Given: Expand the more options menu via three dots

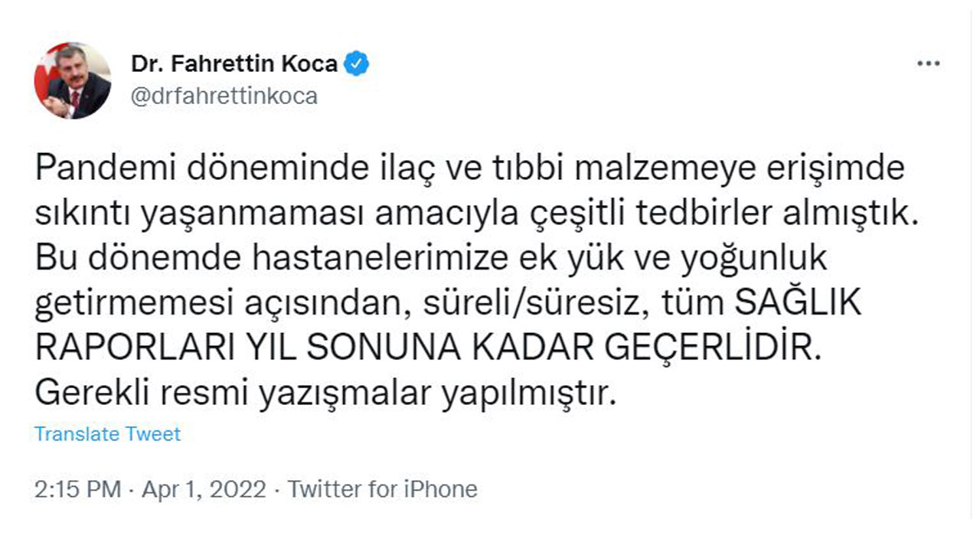Looking at the screenshot, I should [929, 62].
